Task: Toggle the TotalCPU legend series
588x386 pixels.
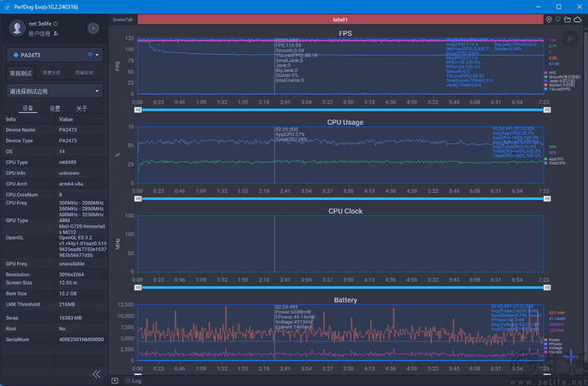Action: tap(554, 163)
